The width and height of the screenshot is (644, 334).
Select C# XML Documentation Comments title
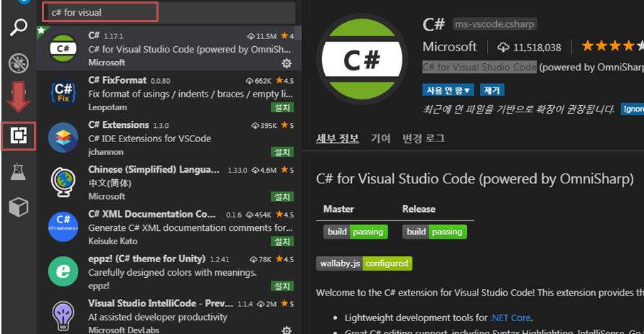point(151,214)
